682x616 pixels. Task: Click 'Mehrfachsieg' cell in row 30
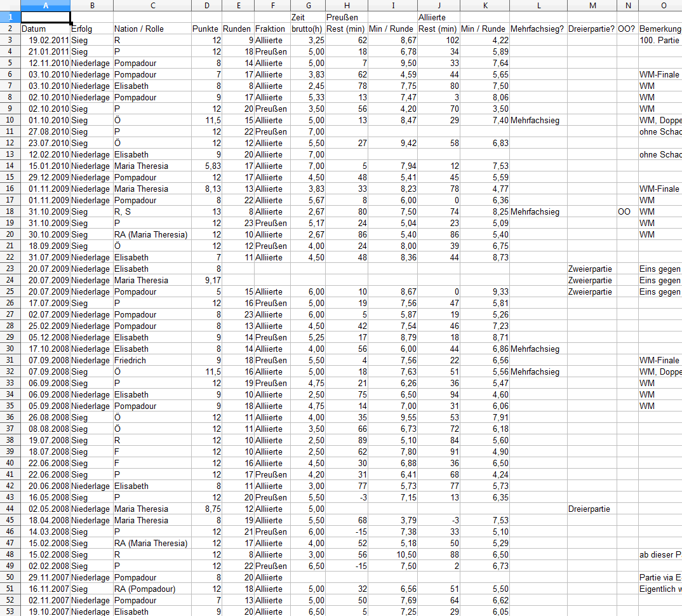538,349
